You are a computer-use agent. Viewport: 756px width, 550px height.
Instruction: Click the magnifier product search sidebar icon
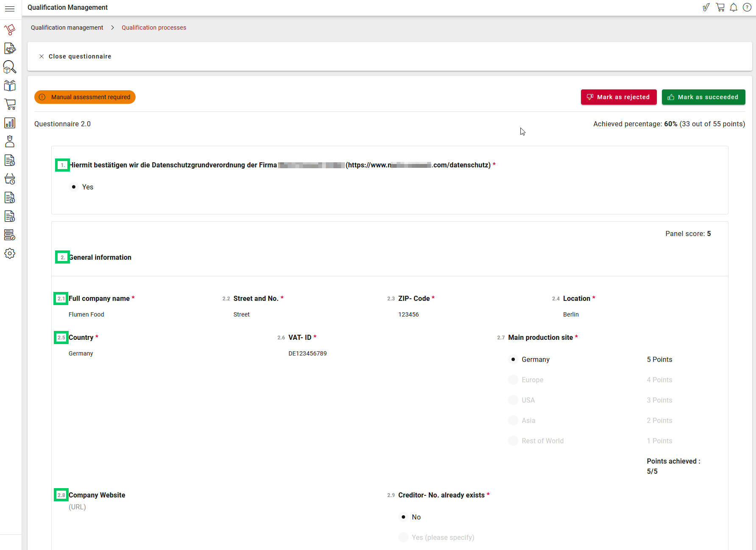coord(10,67)
